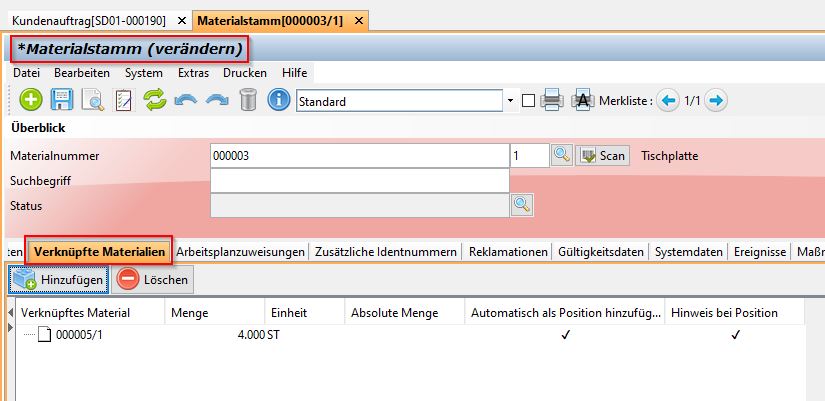
Task: Click the green plus new record icon
Action: (x=31, y=100)
